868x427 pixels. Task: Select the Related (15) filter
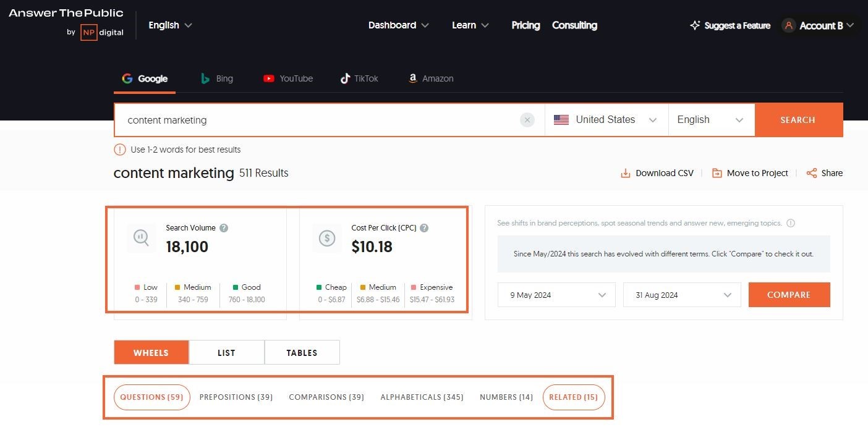pyautogui.click(x=574, y=397)
